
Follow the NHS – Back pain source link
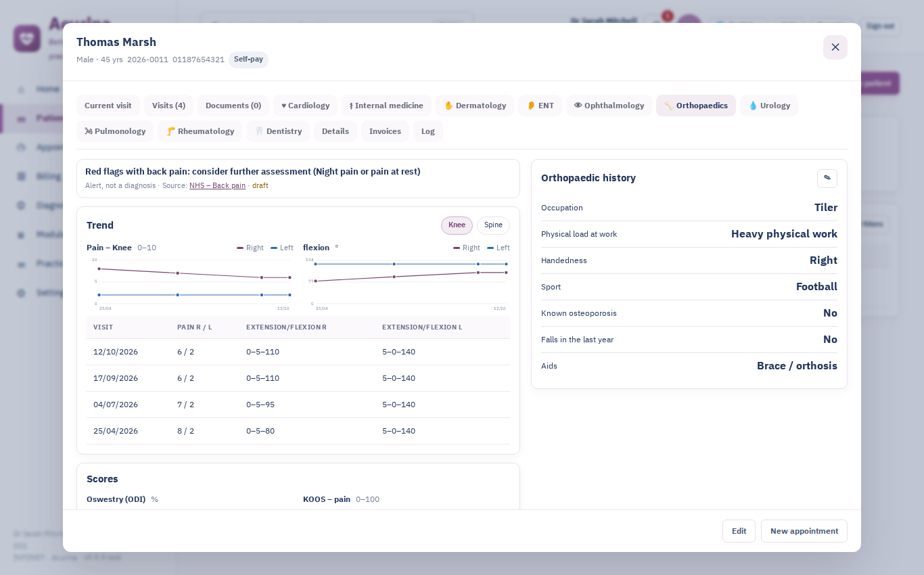click(x=217, y=185)
